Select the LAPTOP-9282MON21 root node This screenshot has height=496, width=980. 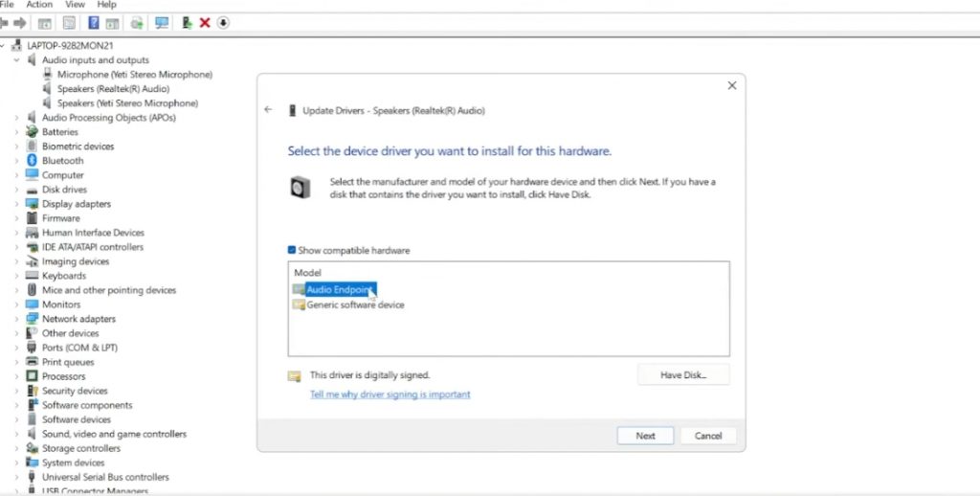70,46
